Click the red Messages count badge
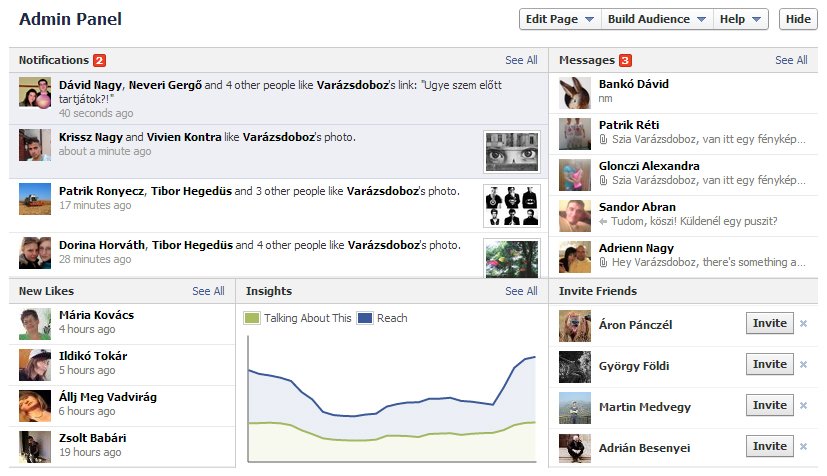This screenshot has height=476, width=827. coord(625,60)
